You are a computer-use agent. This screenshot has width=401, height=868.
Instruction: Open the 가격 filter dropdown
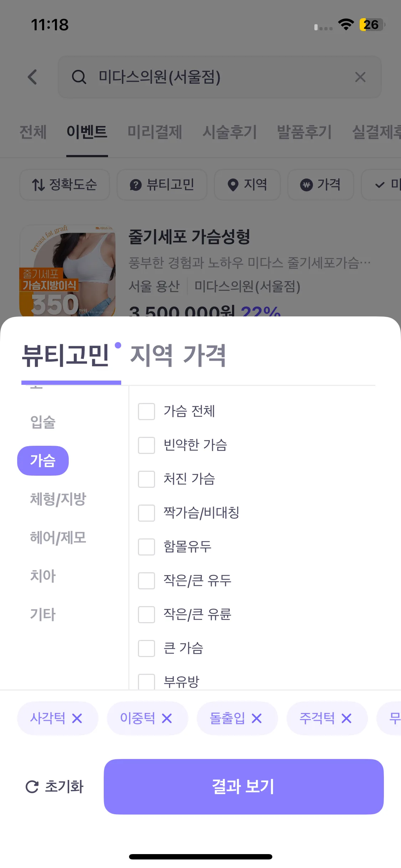click(320, 185)
